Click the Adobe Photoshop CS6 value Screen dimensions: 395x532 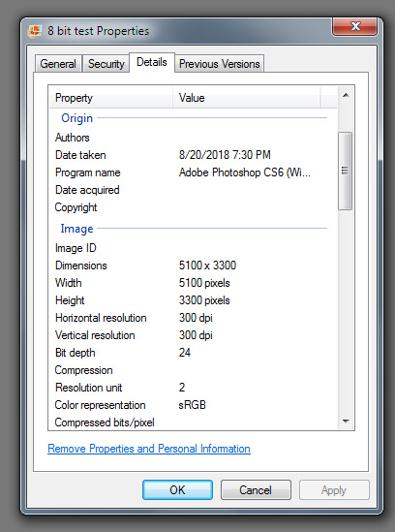coord(245,172)
